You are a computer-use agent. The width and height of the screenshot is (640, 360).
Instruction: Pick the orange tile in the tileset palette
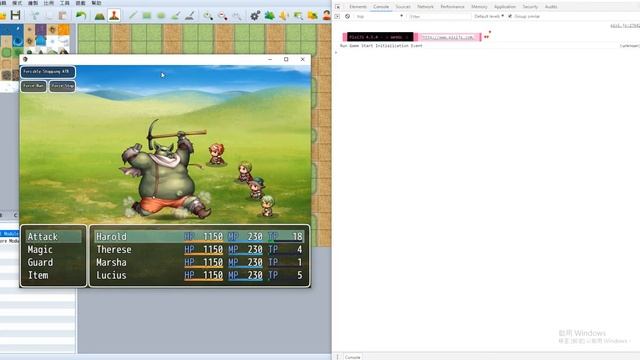63,30
